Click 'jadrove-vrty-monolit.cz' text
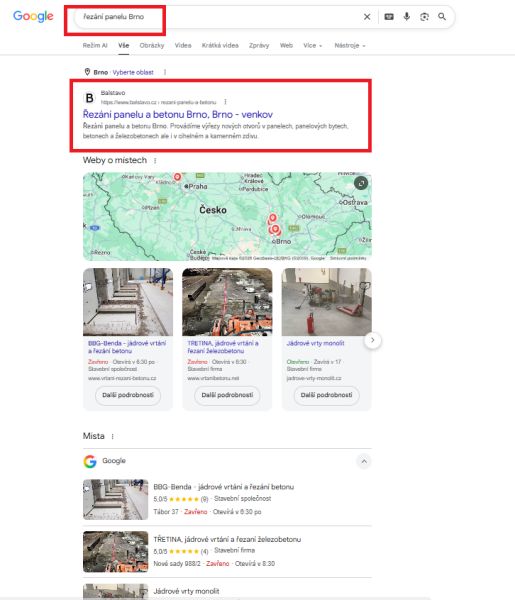This screenshot has width=515, height=600. tap(314, 378)
